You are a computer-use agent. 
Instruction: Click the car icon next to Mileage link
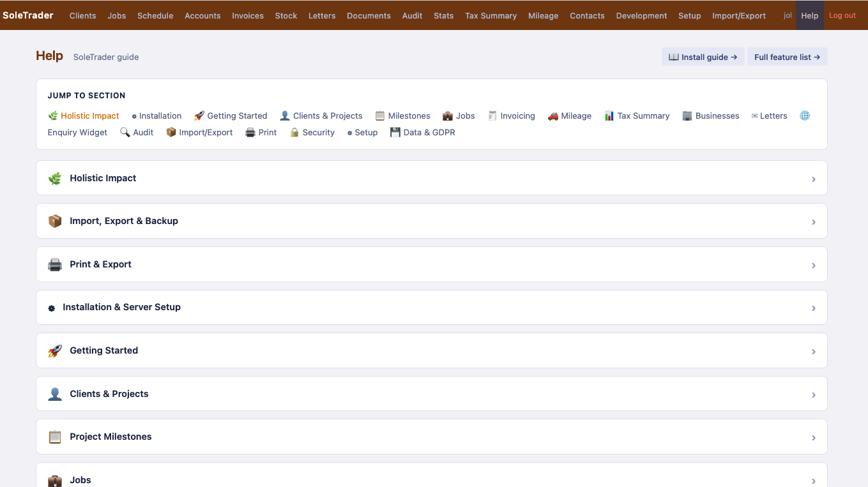553,116
